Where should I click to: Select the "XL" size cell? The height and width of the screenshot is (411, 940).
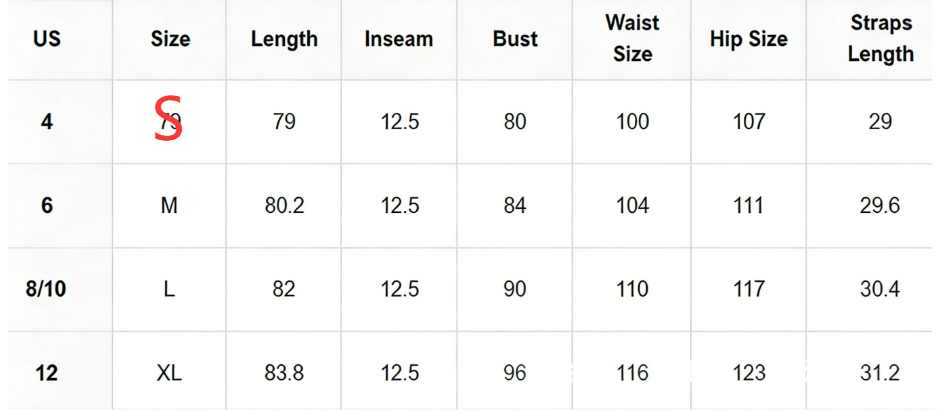click(x=169, y=373)
